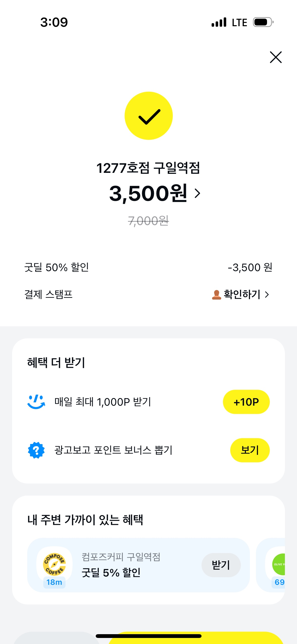Select 매일 최대 1,000P 받기 row
This screenshot has height=644, width=297.
(x=103, y=402)
